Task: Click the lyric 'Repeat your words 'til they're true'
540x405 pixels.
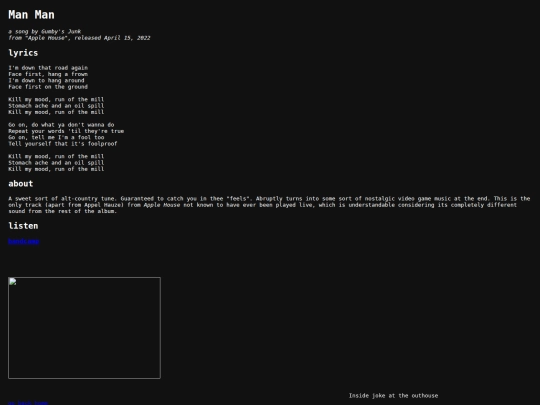Action: tap(66, 131)
